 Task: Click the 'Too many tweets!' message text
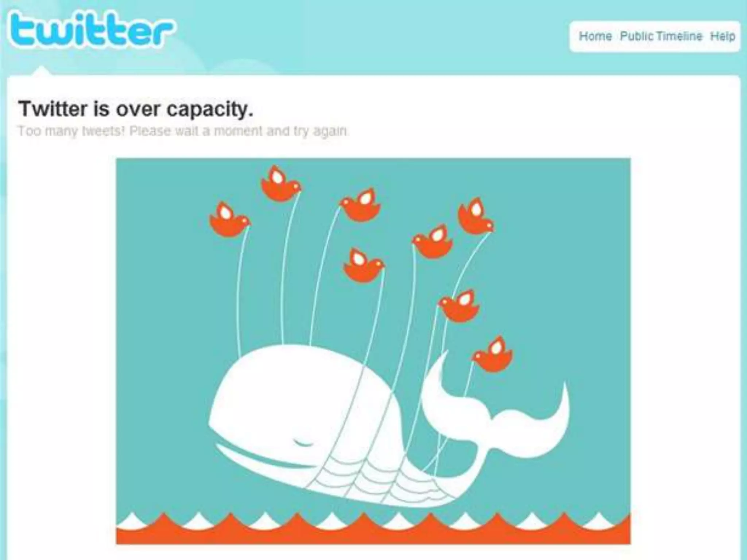pyautogui.click(x=183, y=131)
